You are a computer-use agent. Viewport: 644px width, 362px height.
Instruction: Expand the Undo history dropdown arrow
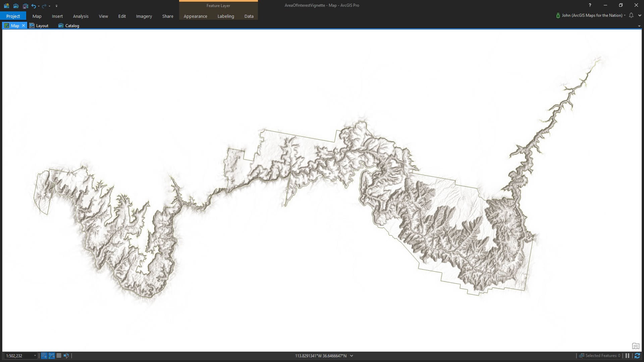pyautogui.click(x=39, y=6)
